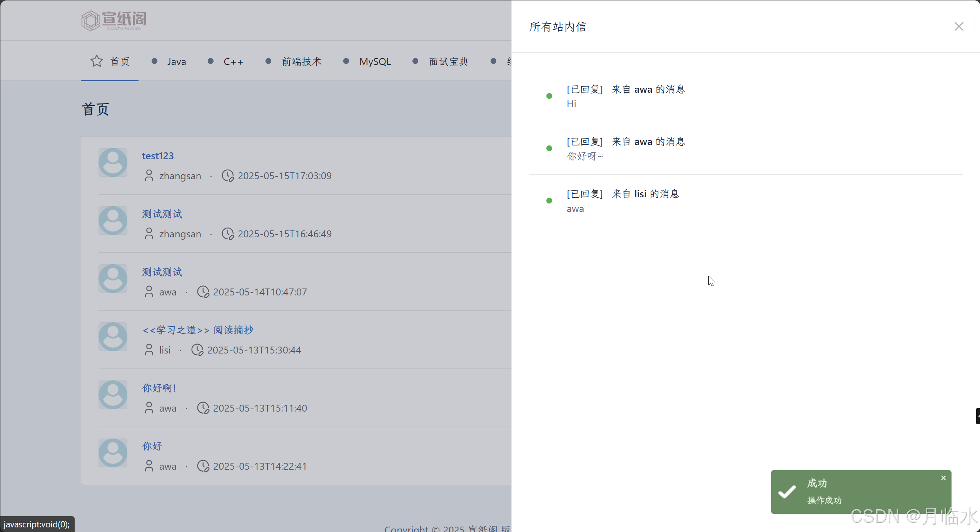Open <<学习之道>> 阅读摘抄 post
The image size is (980, 532).
click(x=198, y=330)
